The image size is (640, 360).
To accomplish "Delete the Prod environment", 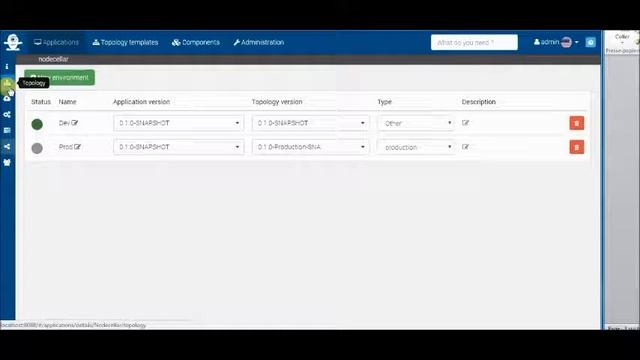I will [x=577, y=147].
